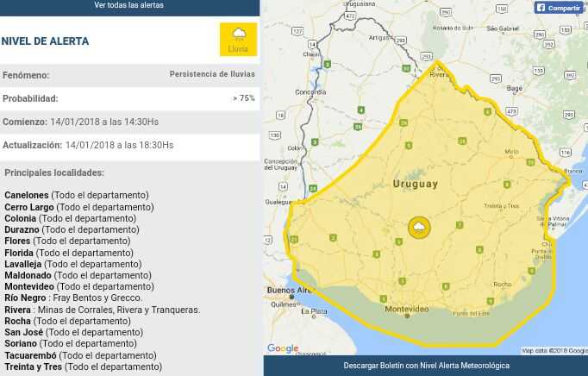Click the Concordia label on the map
Image resolution: width=588 pixels, height=376 pixels.
[x=310, y=91]
